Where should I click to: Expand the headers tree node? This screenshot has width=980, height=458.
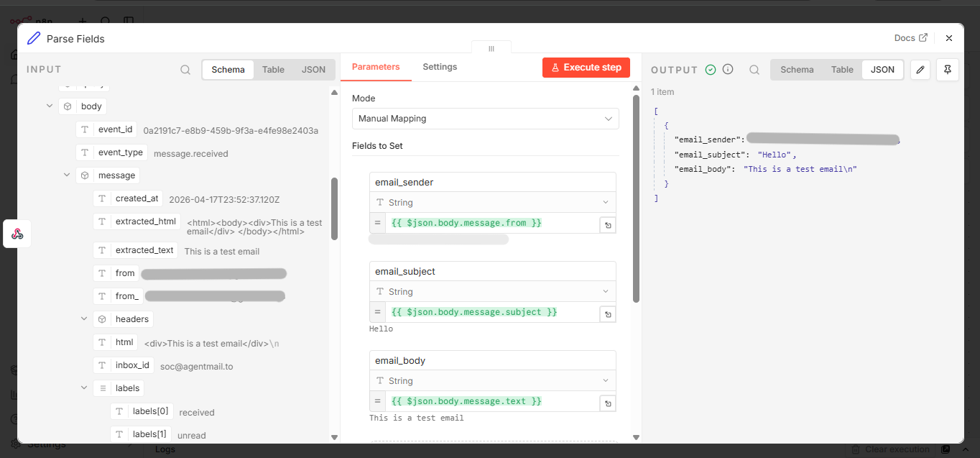(84, 319)
